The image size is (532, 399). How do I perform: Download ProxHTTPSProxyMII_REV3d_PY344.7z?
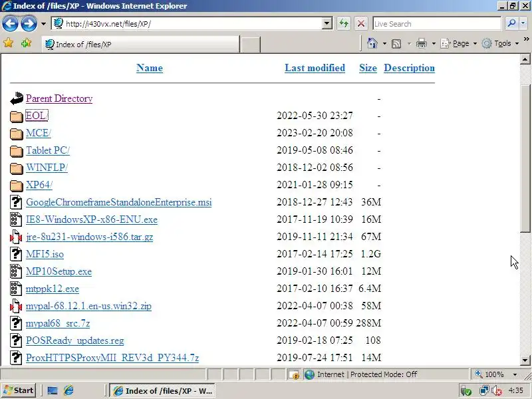coord(112,358)
